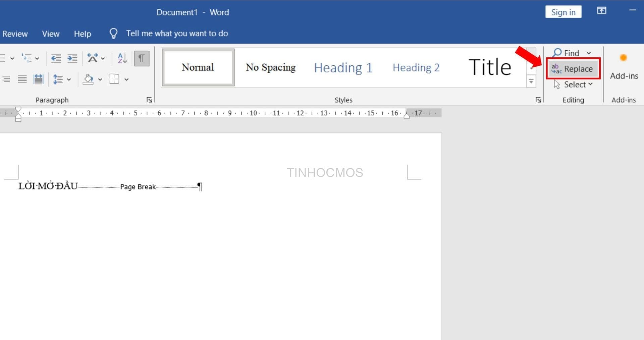Click the Line and Paragraph Spacing icon
644x340 pixels.
pos(58,79)
